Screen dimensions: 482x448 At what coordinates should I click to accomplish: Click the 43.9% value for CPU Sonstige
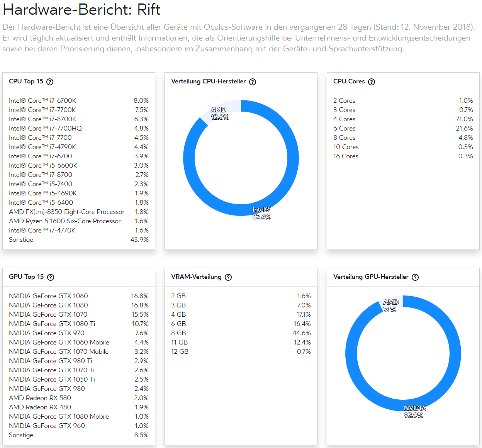coord(139,239)
